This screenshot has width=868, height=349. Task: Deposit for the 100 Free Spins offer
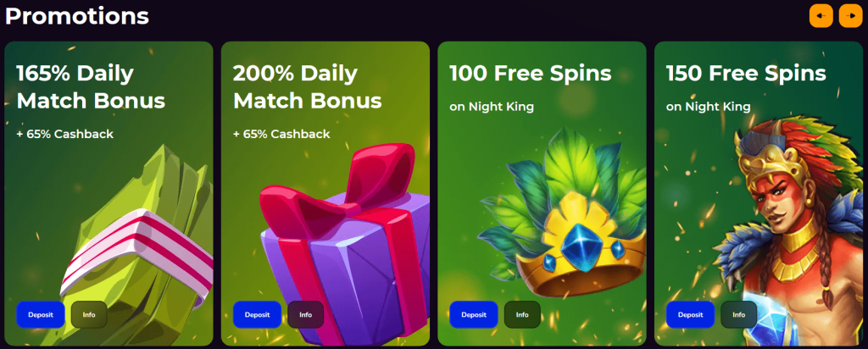pos(474,315)
